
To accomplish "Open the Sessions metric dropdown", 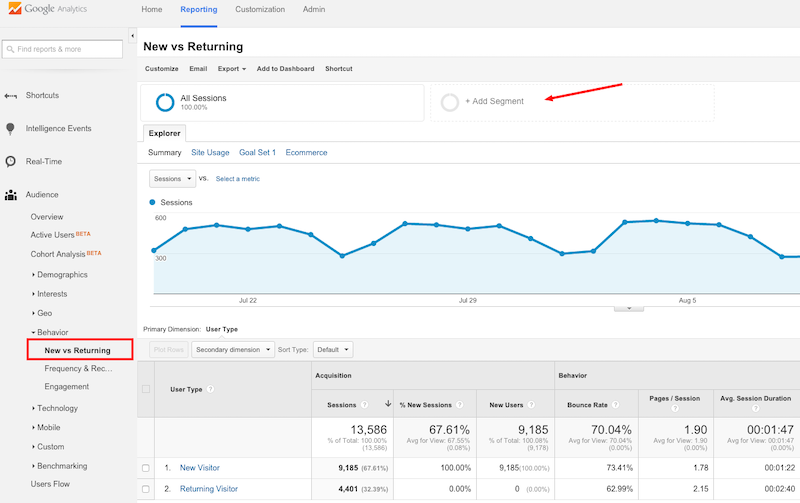I will coord(172,178).
